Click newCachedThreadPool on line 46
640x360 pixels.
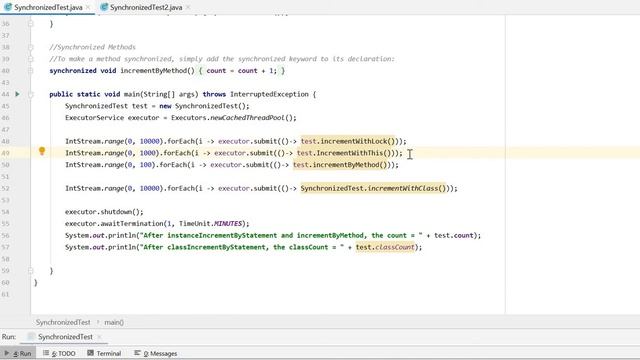pyautogui.click(x=247, y=118)
